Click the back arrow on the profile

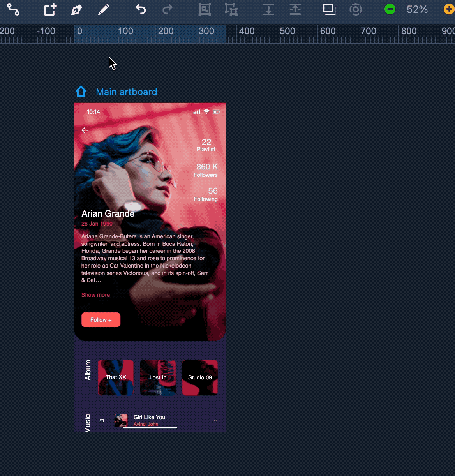(85, 130)
